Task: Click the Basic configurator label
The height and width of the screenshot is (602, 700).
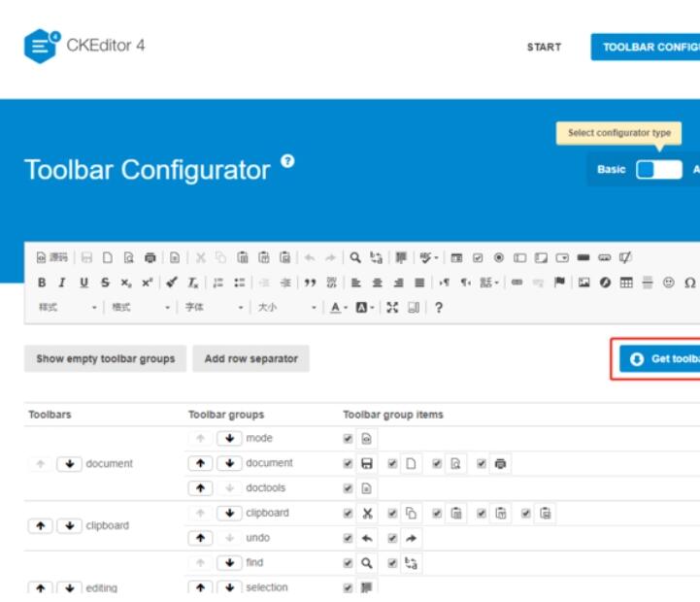Action: click(611, 170)
